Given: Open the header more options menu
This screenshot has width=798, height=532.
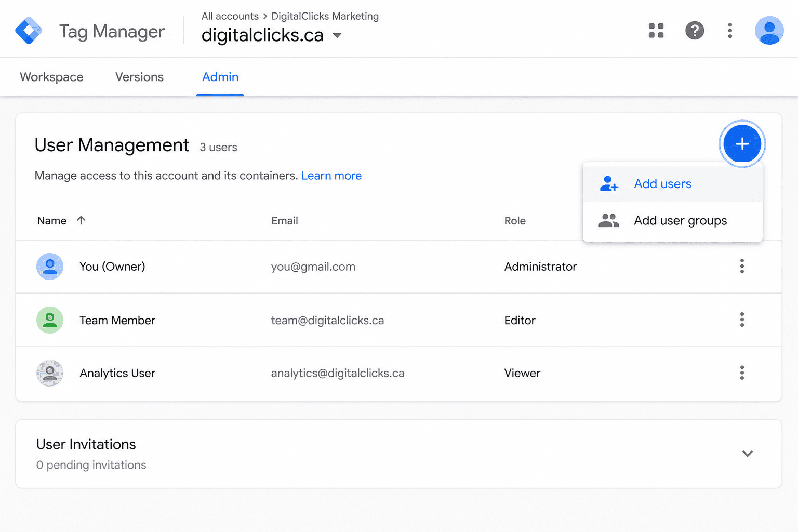Looking at the screenshot, I should (730, 31).
